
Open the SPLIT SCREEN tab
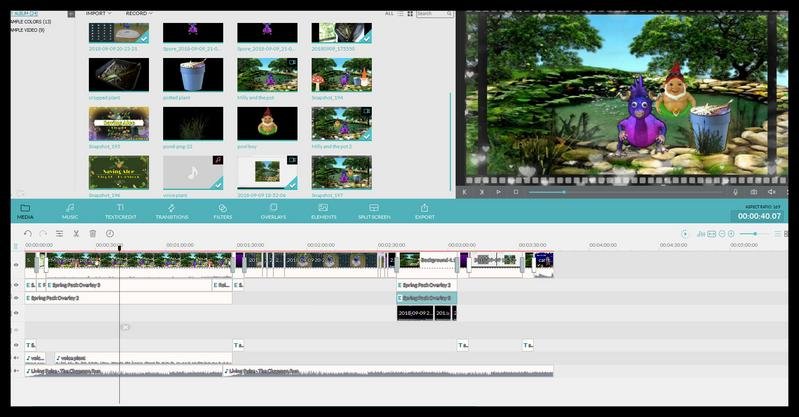[374, 211]
